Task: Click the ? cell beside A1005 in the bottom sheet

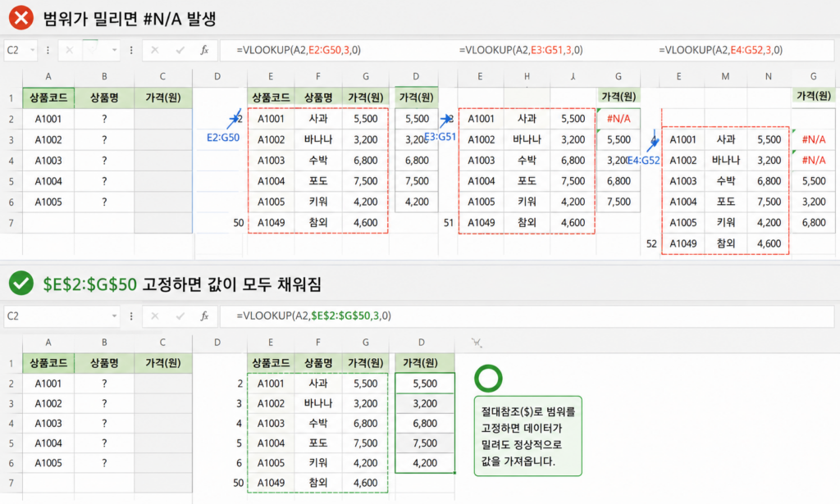Action: tap(104, 463)
